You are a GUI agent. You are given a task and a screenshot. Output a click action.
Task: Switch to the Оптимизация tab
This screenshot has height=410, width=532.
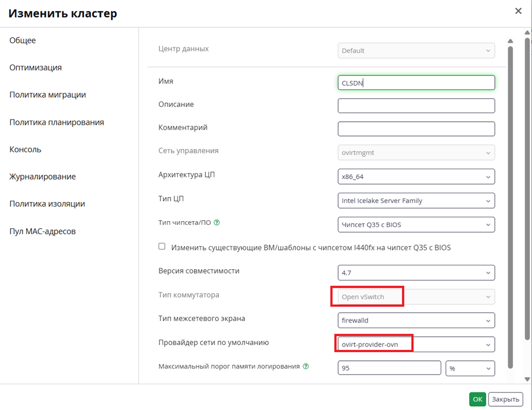click(36, 68)
